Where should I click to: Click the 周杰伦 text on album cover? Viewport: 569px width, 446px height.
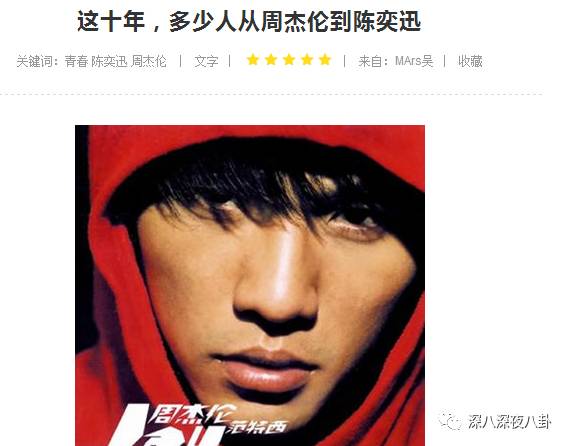194,415
